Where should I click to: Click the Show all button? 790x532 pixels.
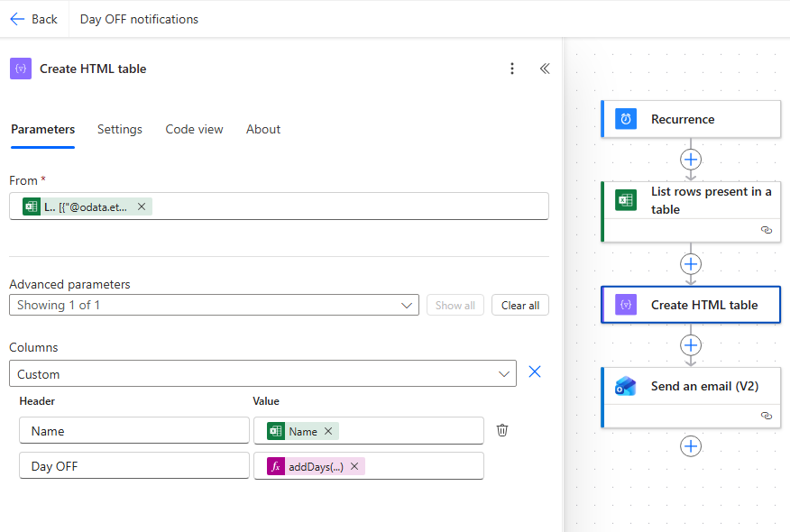455,306
